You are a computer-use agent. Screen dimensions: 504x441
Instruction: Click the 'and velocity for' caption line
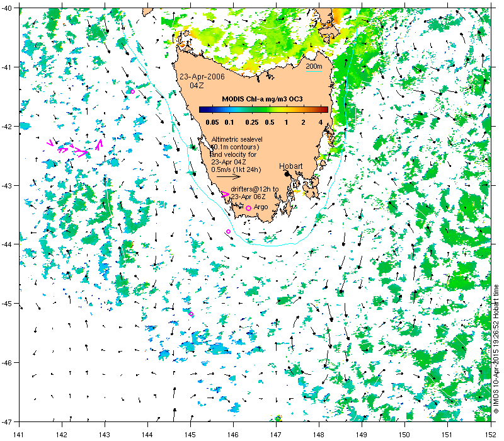[234, 154]
